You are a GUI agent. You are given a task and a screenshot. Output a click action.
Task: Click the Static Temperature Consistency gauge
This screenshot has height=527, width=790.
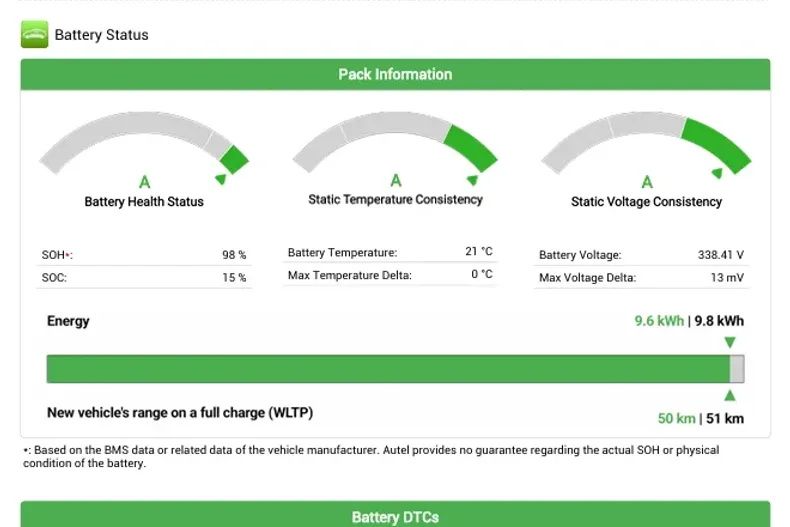[395, 143]
